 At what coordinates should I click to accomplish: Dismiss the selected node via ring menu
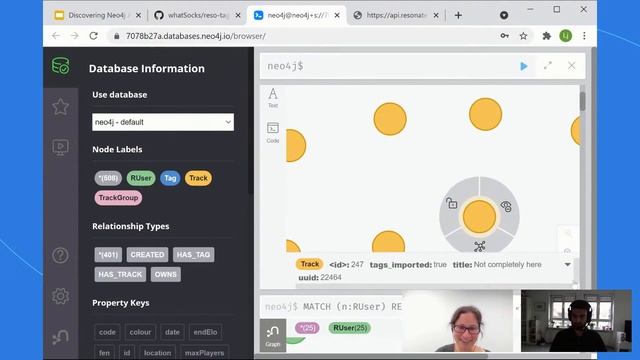tap(506, 207)
